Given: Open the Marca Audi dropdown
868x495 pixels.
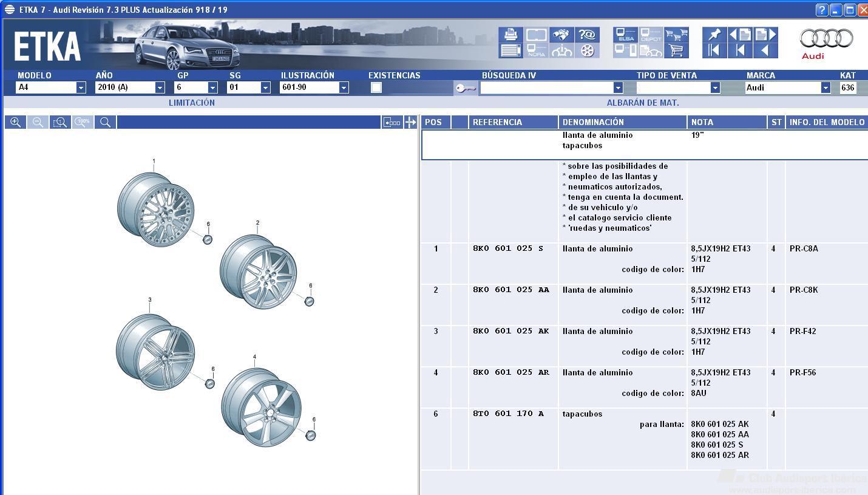Looking at the screenshot, I should click(x=826, y=87).
